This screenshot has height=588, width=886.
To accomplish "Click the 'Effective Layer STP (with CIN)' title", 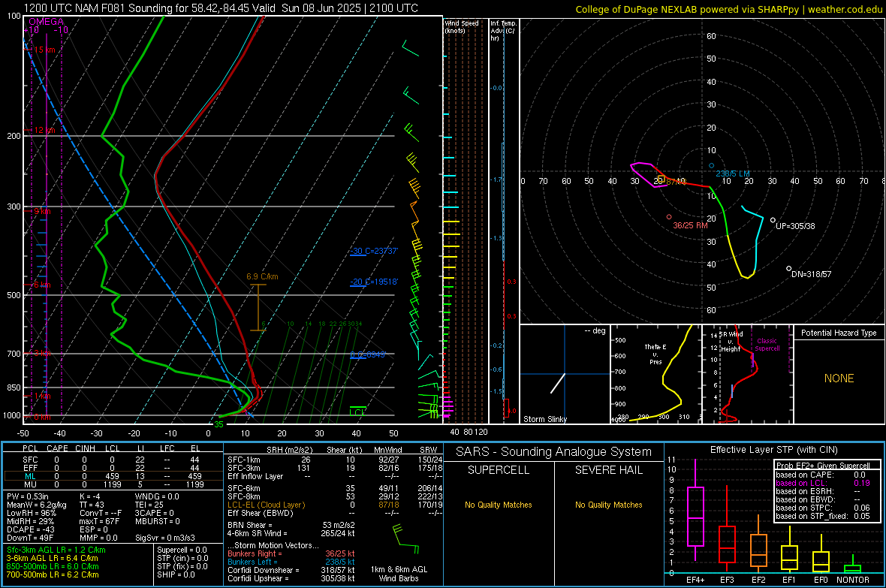I will point(774,450).
